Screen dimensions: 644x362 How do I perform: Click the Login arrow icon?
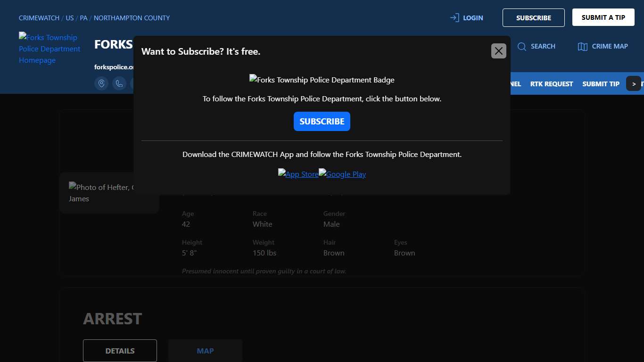[x=454, y=18]
